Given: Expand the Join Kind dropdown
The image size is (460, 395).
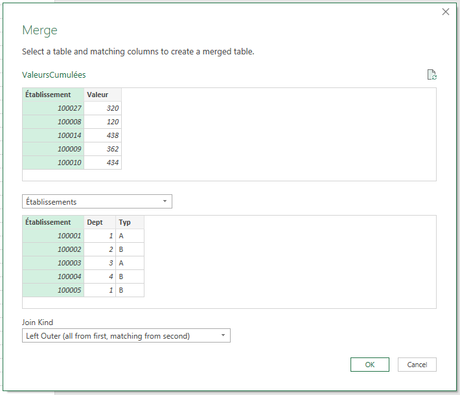Looking at the screenshot, I should [x=126, y=336].
